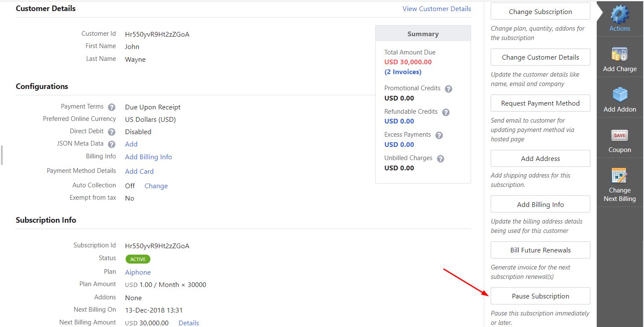Click the Bill Future Renewals button

coord(540,250)
